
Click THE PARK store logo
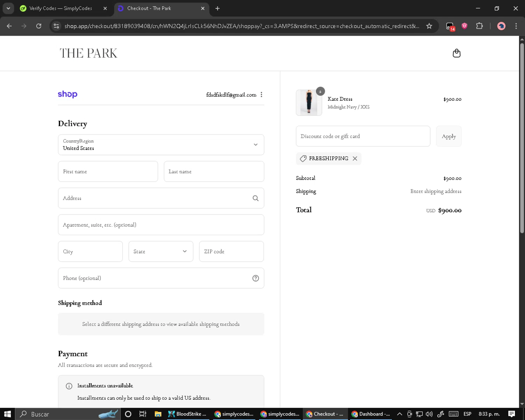(x=89, y=53)
